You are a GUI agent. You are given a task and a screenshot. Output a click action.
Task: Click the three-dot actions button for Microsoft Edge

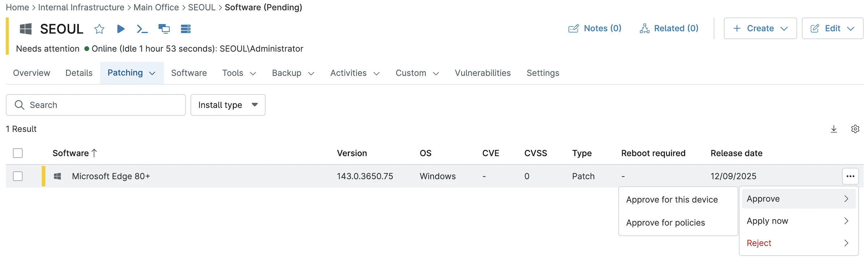(850, 176)
